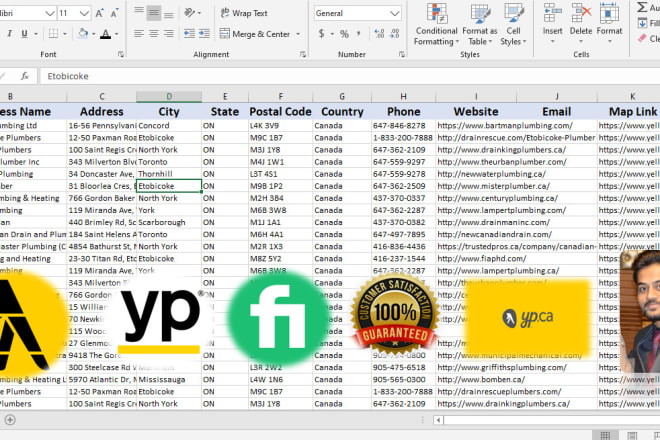Open the underline style dropdown arrow
The image size is (660, 440).
click(x=36, y=34)
